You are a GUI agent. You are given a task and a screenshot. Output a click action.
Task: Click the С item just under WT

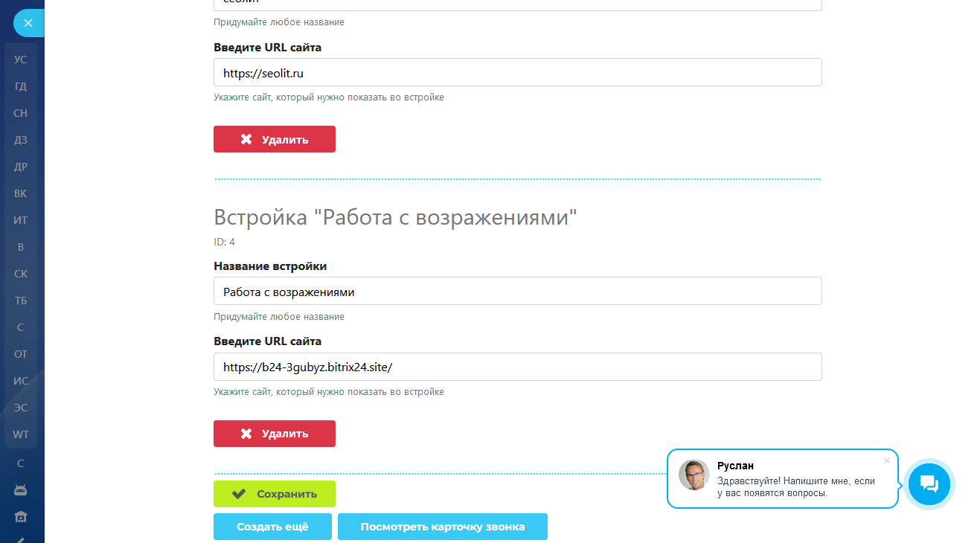[21, 463]
